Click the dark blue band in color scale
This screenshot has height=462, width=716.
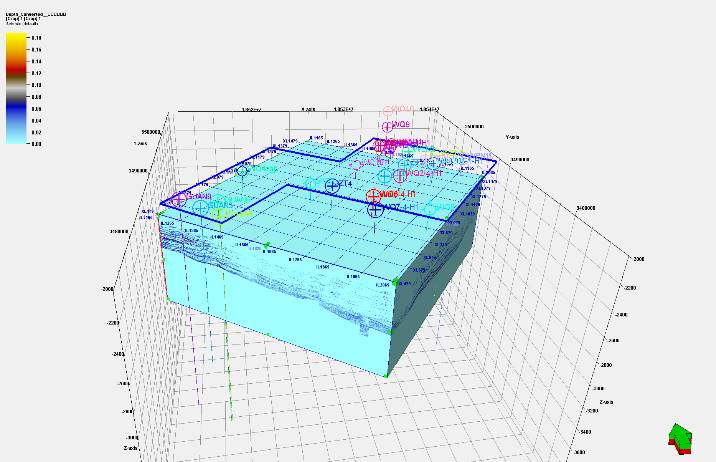(x=15, y=112)
